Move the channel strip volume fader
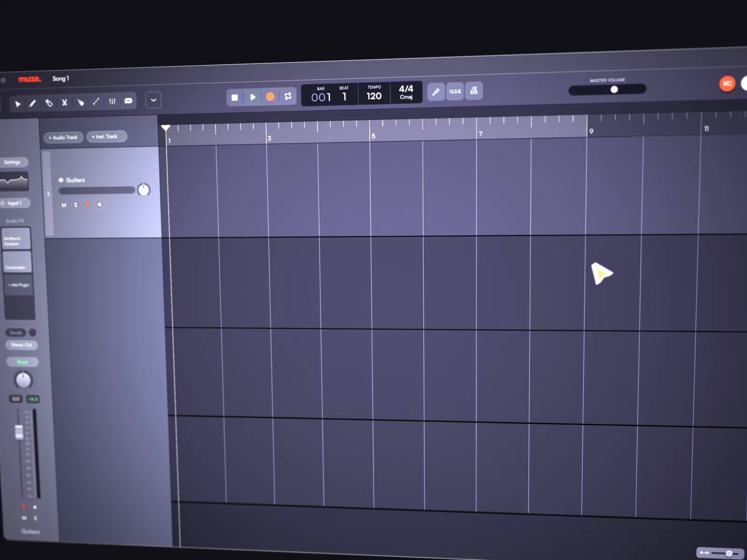The image size is (747, 560). click(19, 432)
